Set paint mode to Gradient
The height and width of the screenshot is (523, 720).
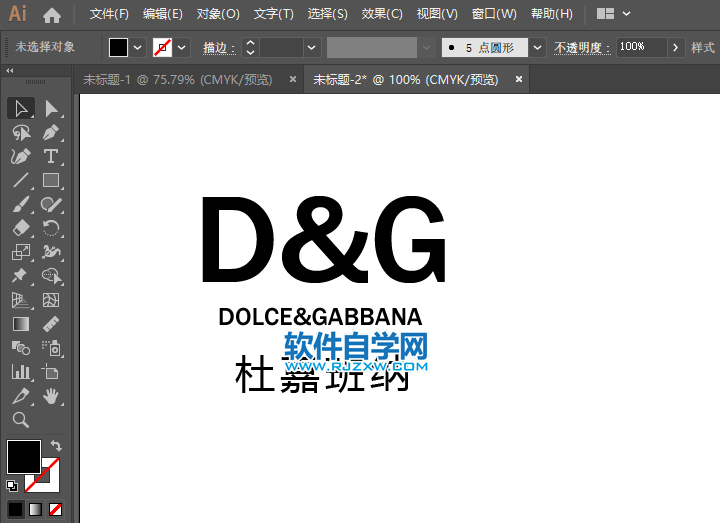coord(35,509)
